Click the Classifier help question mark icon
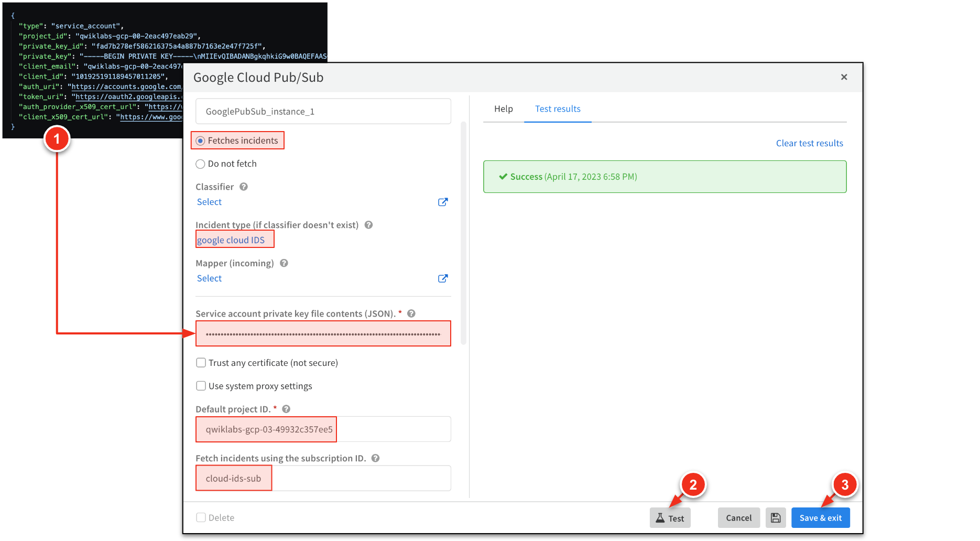 (244, 187)
